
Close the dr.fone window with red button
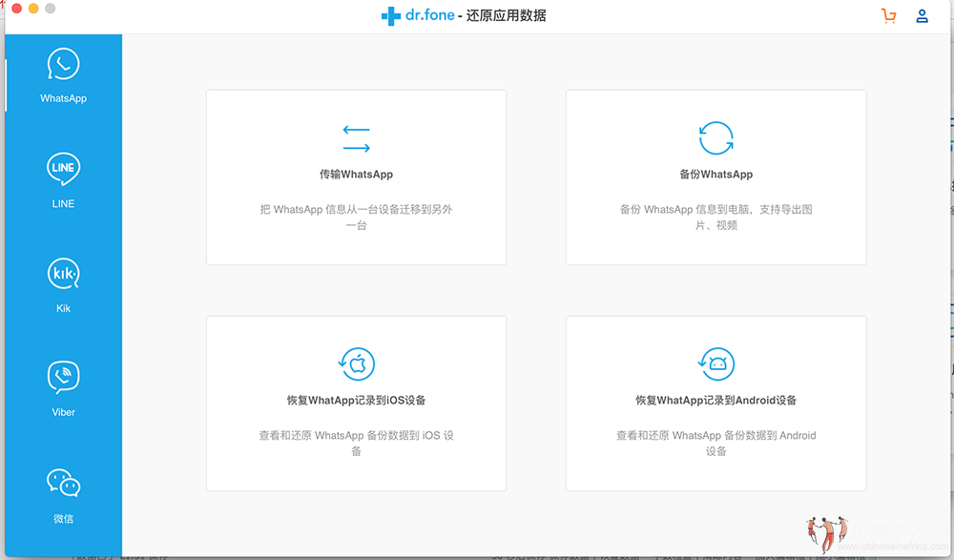[17, 9]
